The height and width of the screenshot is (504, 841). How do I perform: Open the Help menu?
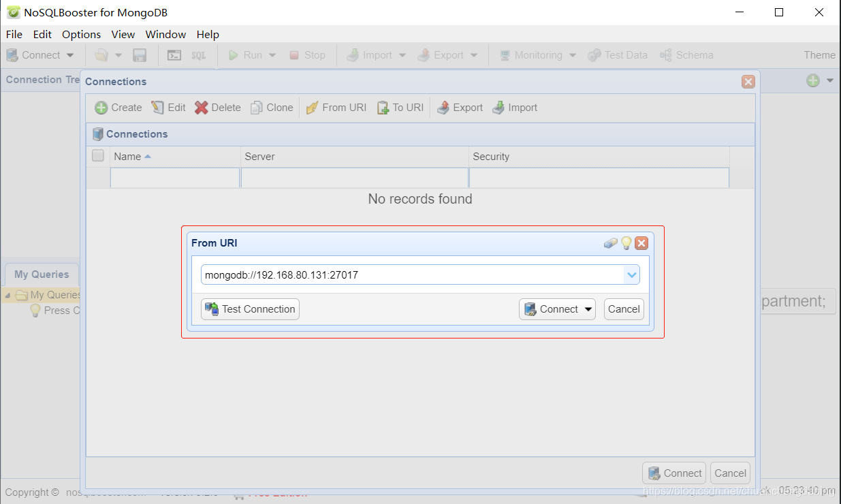click(x=208, y=34)
